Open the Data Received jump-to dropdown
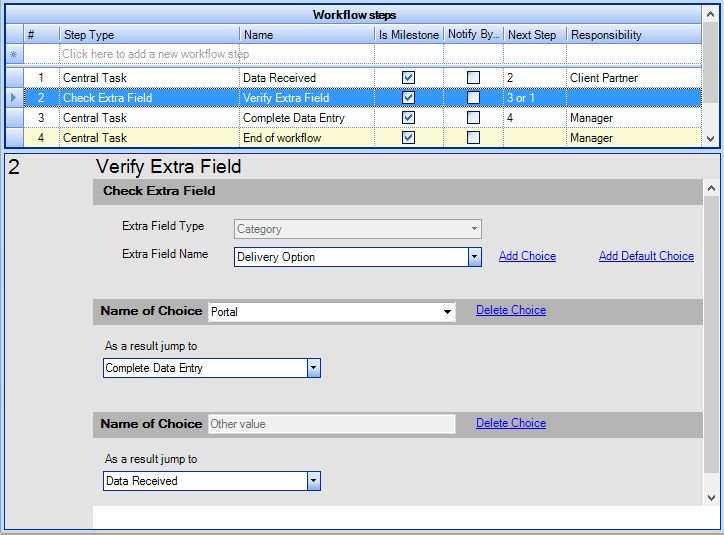 [314, 481]
